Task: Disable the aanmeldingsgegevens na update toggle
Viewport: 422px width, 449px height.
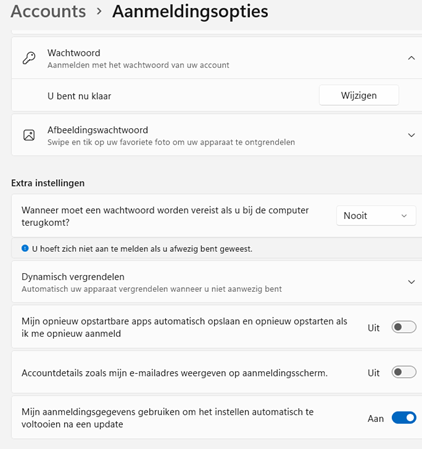Action: [404, 418]
